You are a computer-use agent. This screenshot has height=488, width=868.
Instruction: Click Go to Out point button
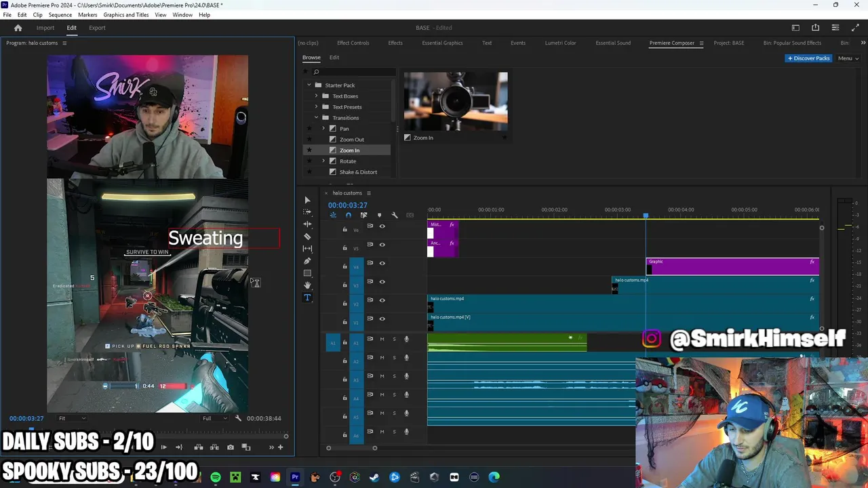pos(179,447)
